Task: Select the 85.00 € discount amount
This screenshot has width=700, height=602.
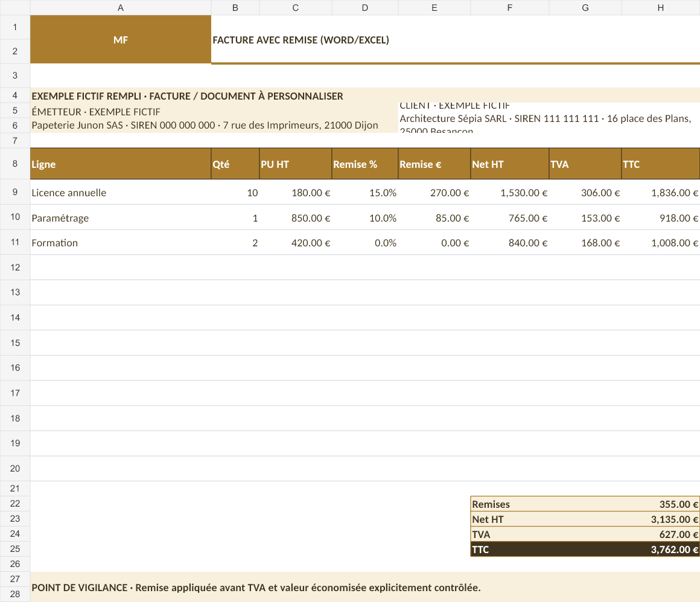Action: click(434, 217)
